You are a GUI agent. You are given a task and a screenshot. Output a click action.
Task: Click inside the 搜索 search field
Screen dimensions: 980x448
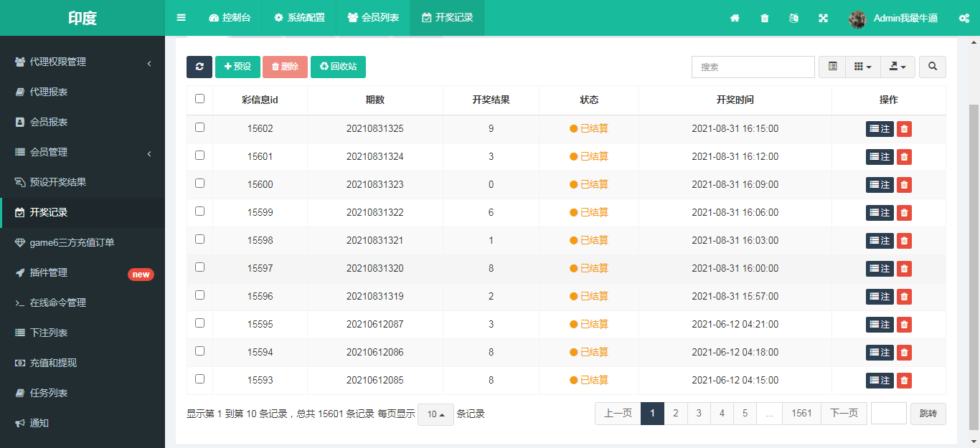753,67
